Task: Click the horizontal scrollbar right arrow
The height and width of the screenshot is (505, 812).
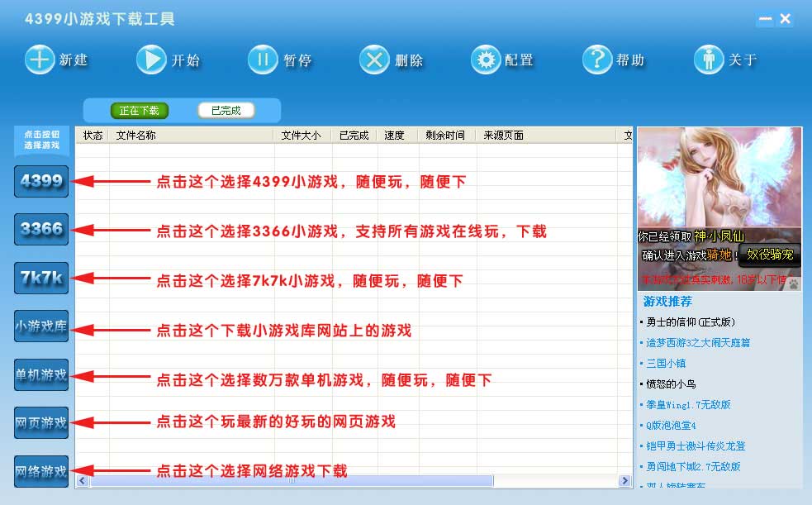Action: pos(625,481)
